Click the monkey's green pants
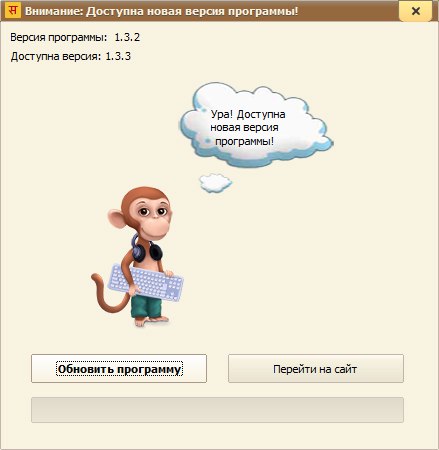 point(146,306)
